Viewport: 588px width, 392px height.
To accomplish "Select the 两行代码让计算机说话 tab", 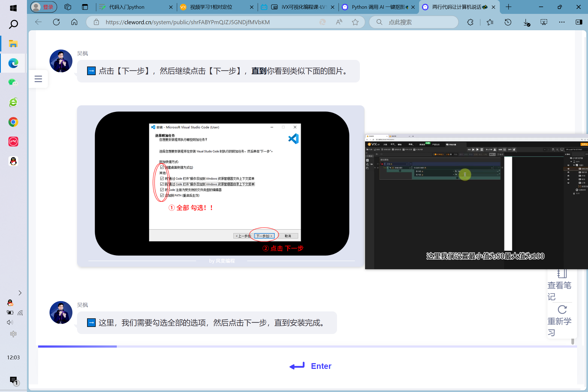I will click(459, 7).
